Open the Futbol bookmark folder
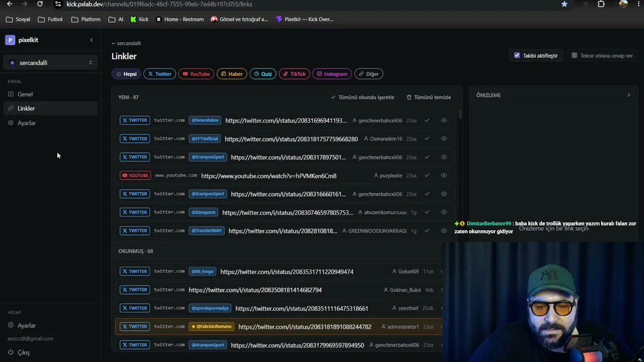Screen dimensions: 644x362 click(x=50, y=19)
